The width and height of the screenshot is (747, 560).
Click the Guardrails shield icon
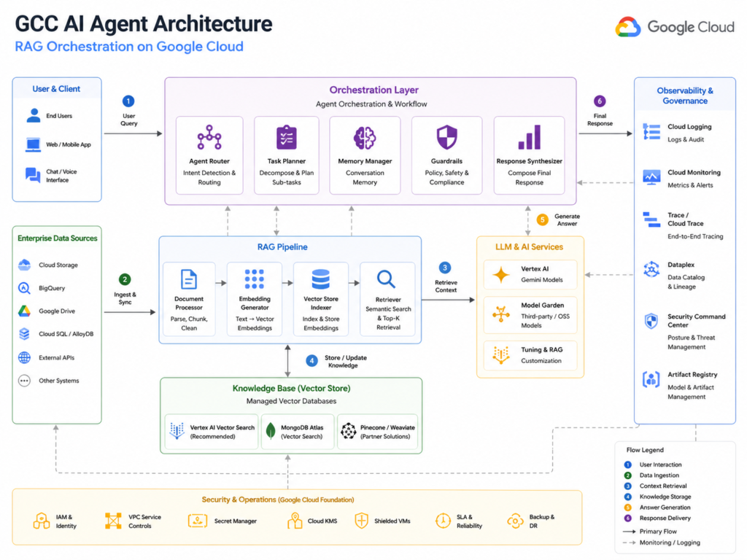(x=446, y=137)
